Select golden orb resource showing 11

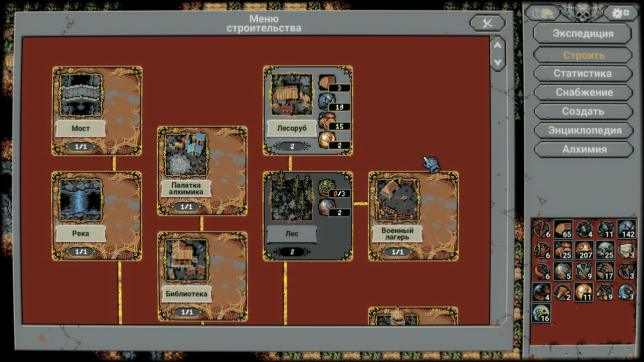[x=584, y=292]
